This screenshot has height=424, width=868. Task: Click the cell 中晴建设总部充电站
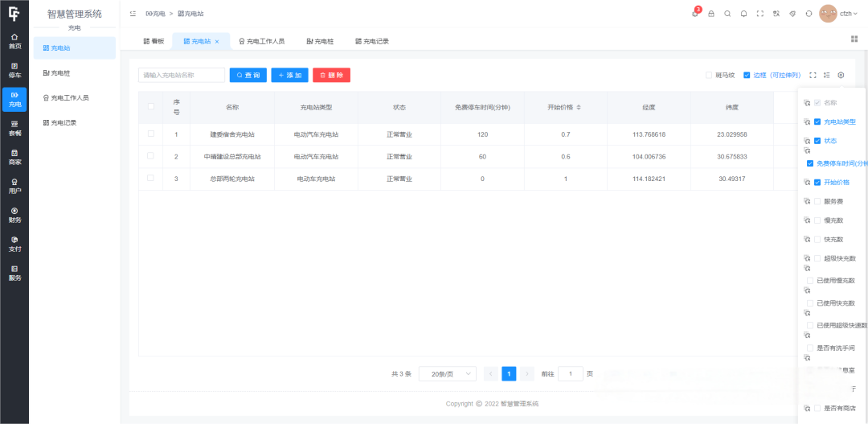[x=232, y=157]
